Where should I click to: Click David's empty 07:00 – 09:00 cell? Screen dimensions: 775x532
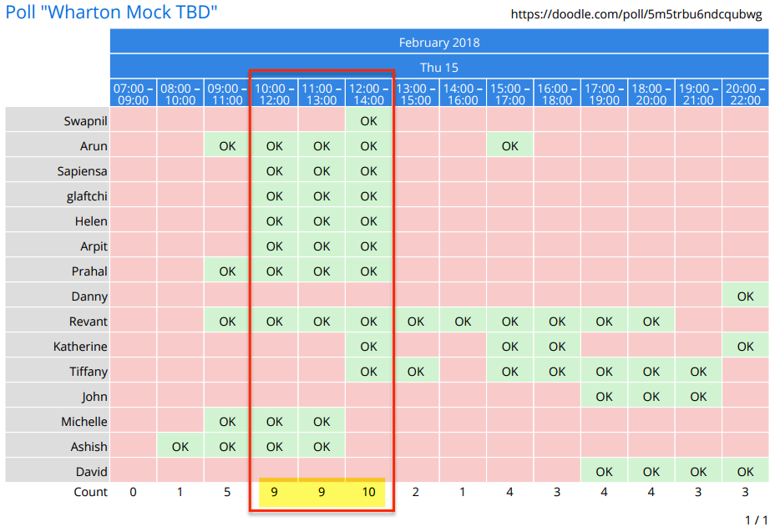tap(133, 472)
